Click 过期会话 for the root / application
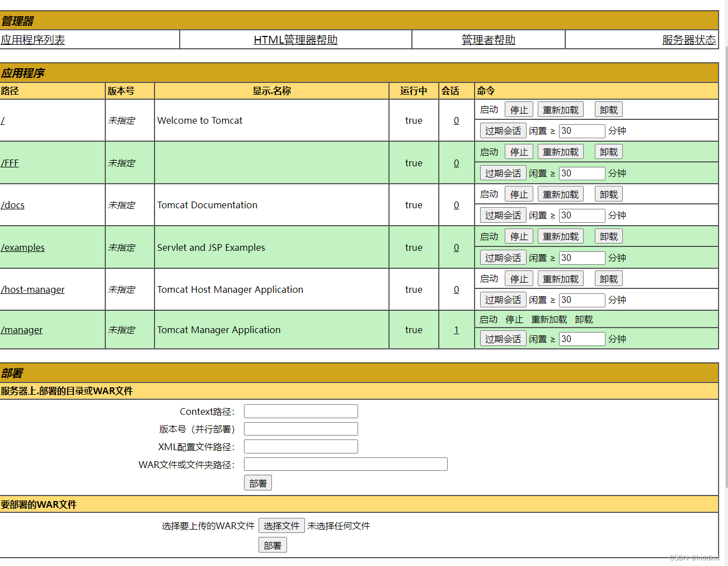The height and width of the screenshot is (566, 728). pyautogui.click(x=503, y=130)
